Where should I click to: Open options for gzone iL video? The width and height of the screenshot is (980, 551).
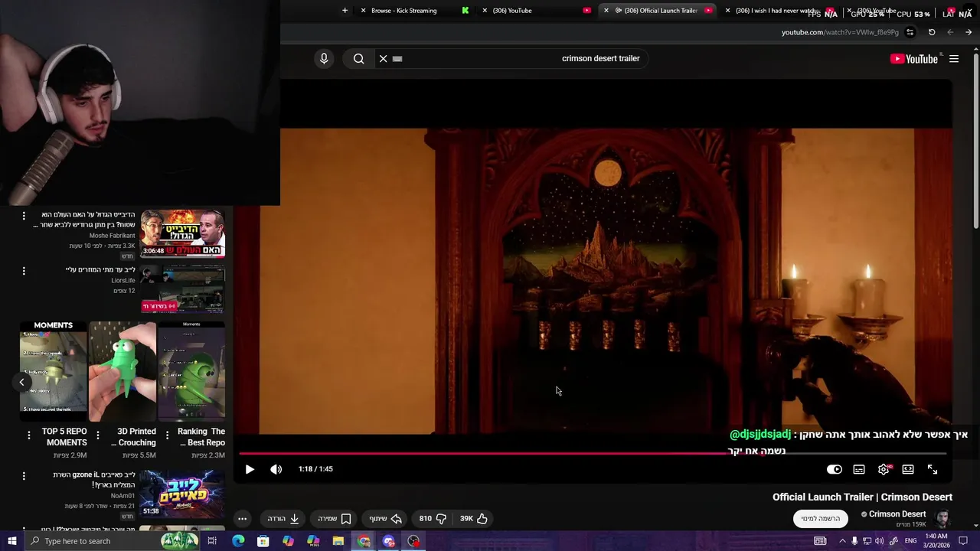pyautogui.click(x=24, y=476)
